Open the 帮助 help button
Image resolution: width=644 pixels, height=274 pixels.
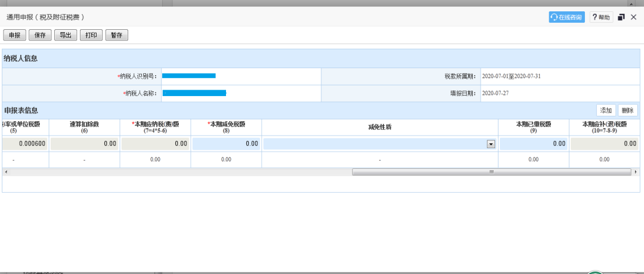click(601, 17)
